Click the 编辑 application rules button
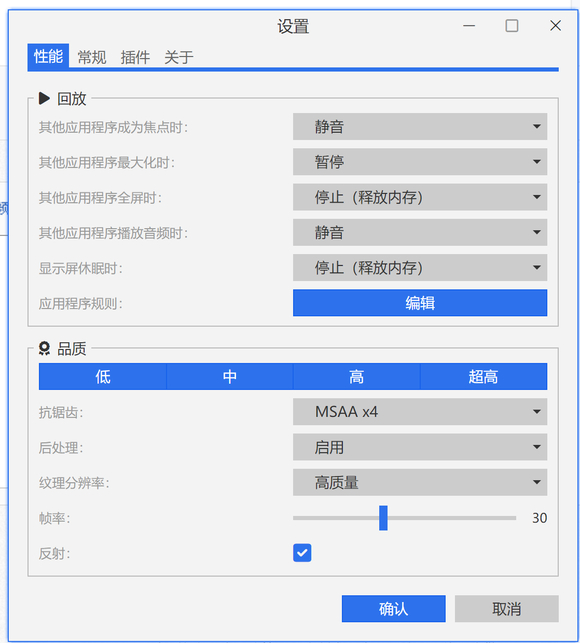Viewport: 580px width, 643px height. coord(420,303)
